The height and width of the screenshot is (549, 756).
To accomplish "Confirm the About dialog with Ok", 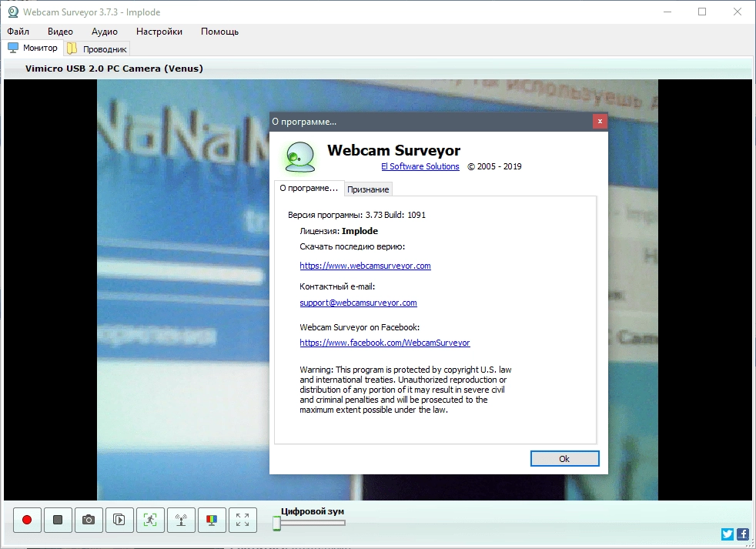I will point(564,459).
